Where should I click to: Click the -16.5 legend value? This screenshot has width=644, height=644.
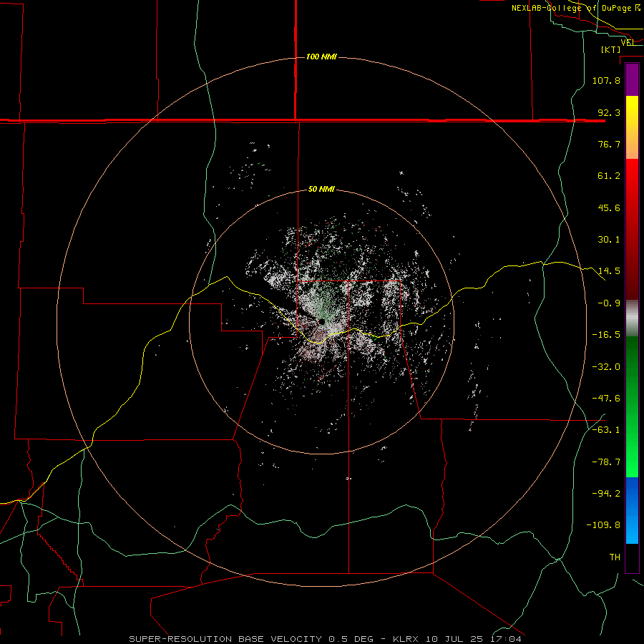606,335
